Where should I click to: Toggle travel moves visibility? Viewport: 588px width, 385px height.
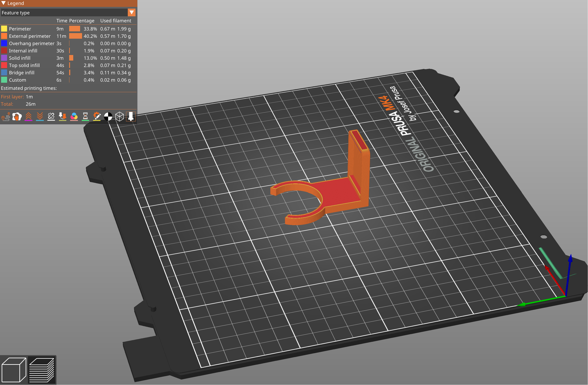pyautogui.click(x=5, y=116)
